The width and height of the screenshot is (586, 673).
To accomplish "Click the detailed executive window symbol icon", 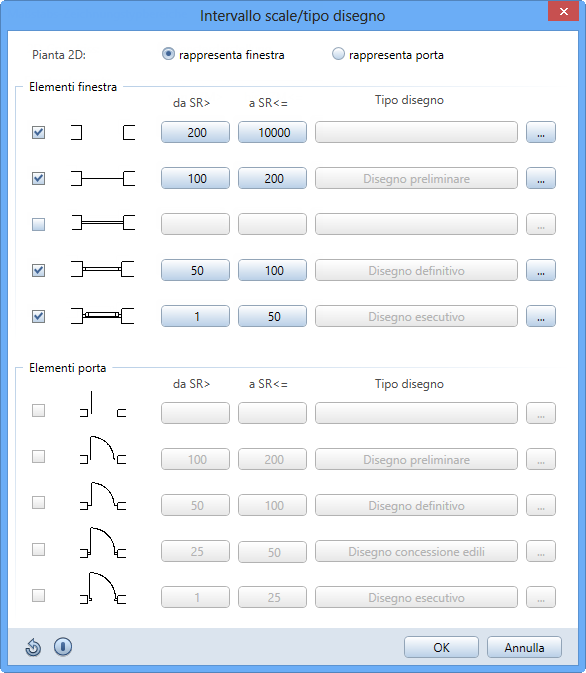I will (103, 316).
